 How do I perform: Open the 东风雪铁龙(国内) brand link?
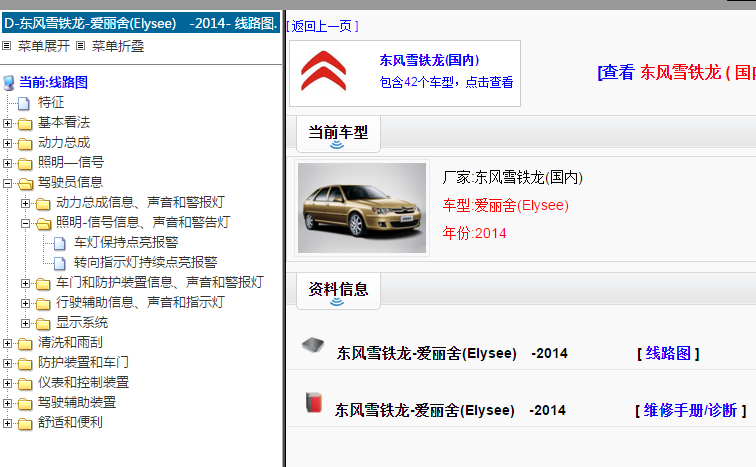coord(429,60)
